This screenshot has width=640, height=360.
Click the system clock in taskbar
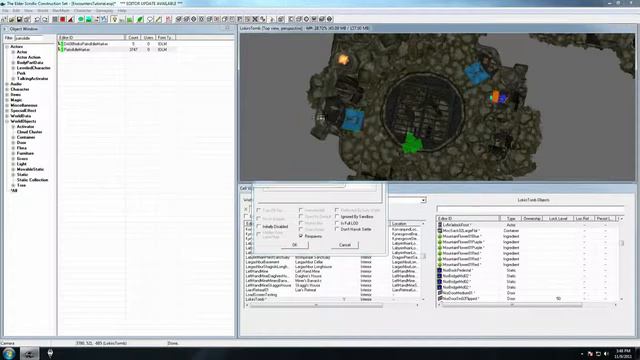(x=623, y=353)
